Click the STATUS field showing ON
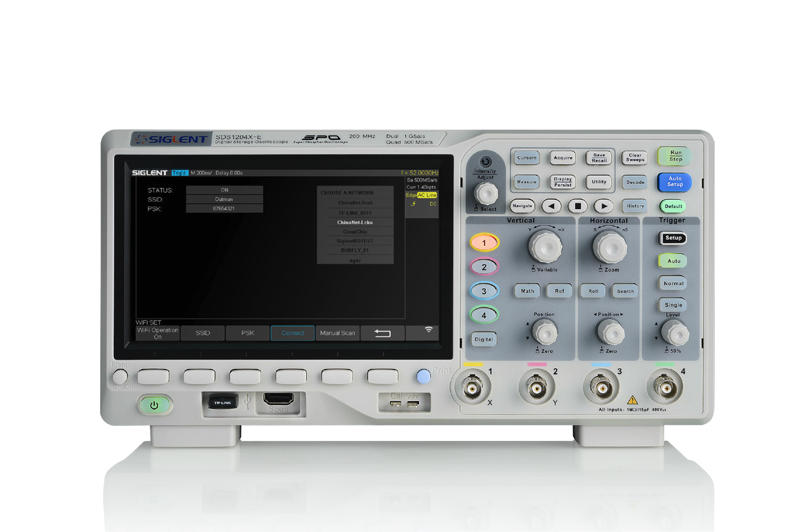798x532 pixels. point(224,190)
